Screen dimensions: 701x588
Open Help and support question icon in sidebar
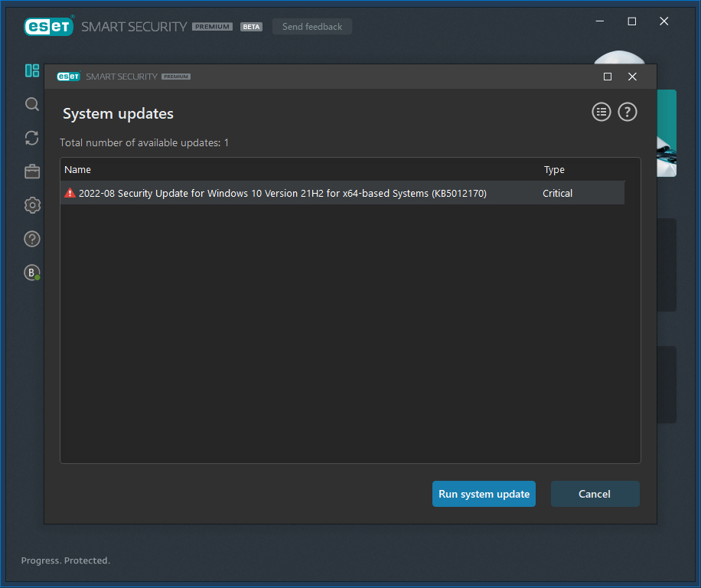31,239
